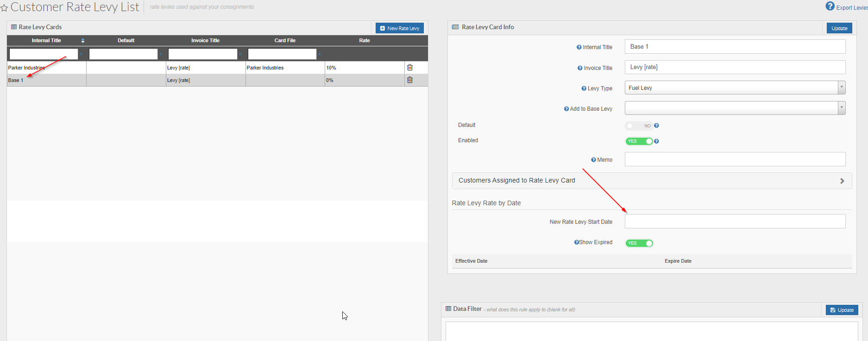Viewport: 868px width, 341px height.
Task: Click the Expire Date column header
Action: coord(678,261)
